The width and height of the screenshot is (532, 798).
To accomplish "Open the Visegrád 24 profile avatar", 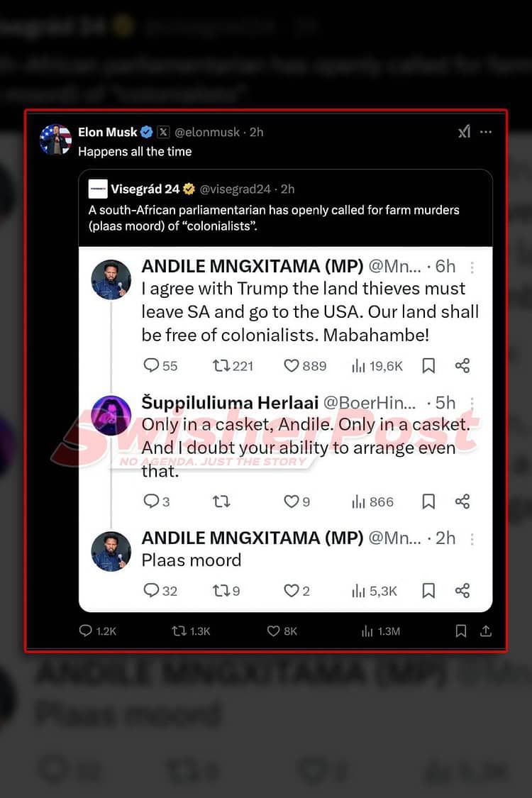I will (98, 189).
